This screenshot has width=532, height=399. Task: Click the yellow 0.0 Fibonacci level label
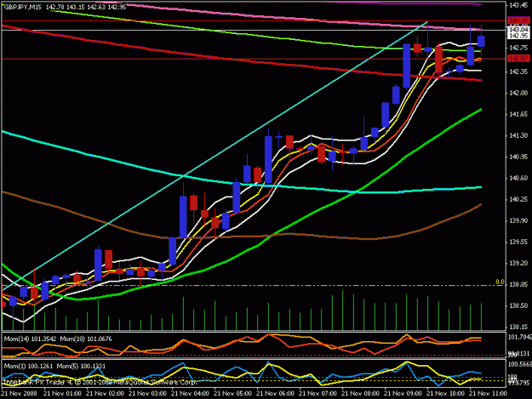click(500, 282)
